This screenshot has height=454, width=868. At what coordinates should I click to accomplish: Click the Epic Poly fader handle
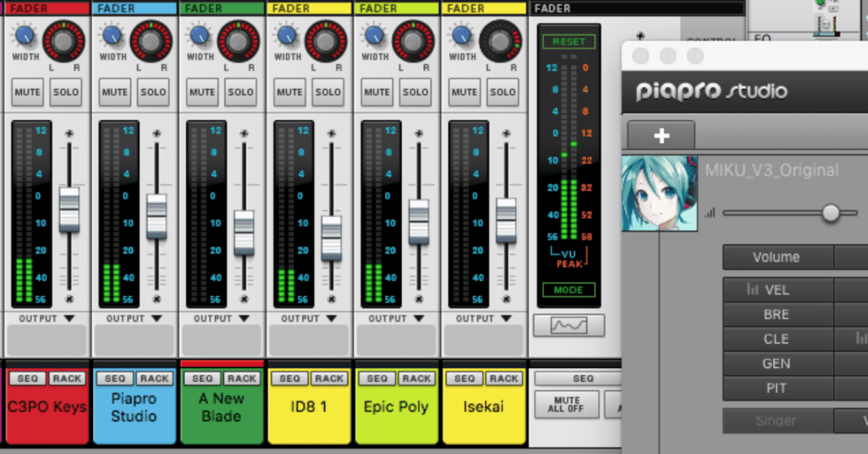(419, 222)
